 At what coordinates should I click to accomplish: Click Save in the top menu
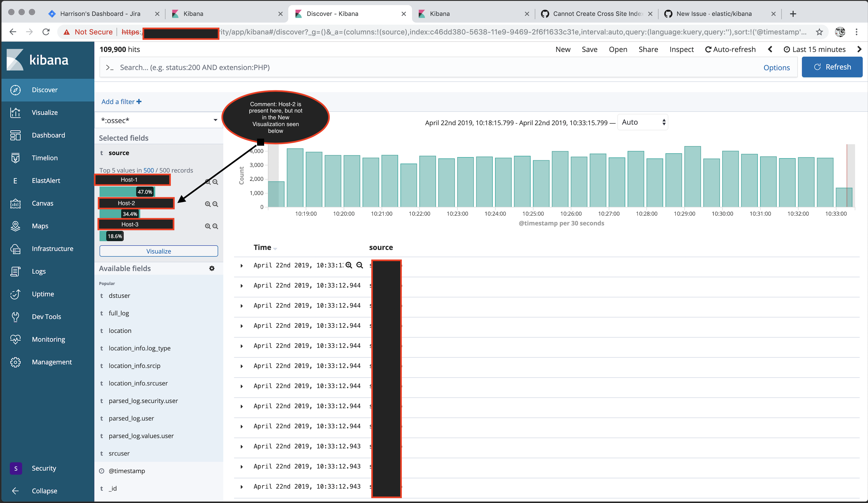coord(589,49)
